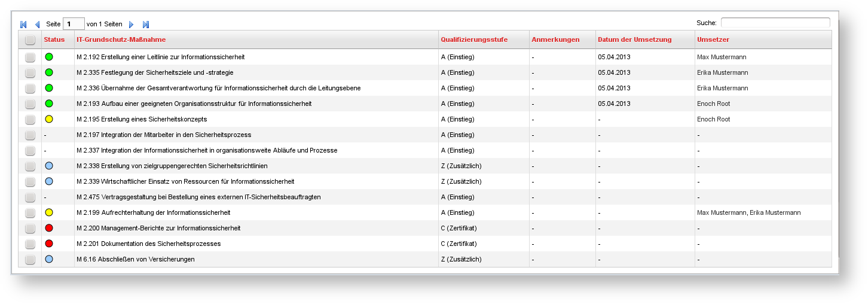Image resolution: width=868 pixels, height=304 pixels.
Task: Click green status icon for M 2.192
Action: [49, 57]
